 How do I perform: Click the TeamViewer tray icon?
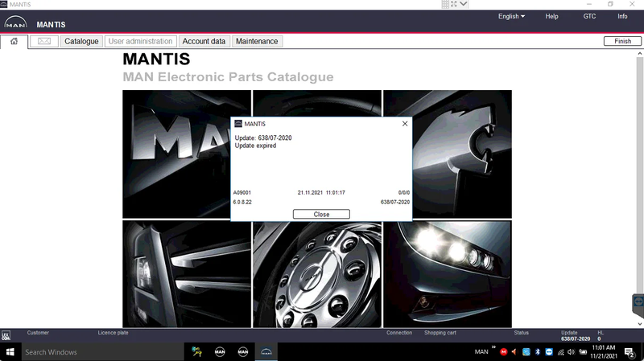coord(549,352)
